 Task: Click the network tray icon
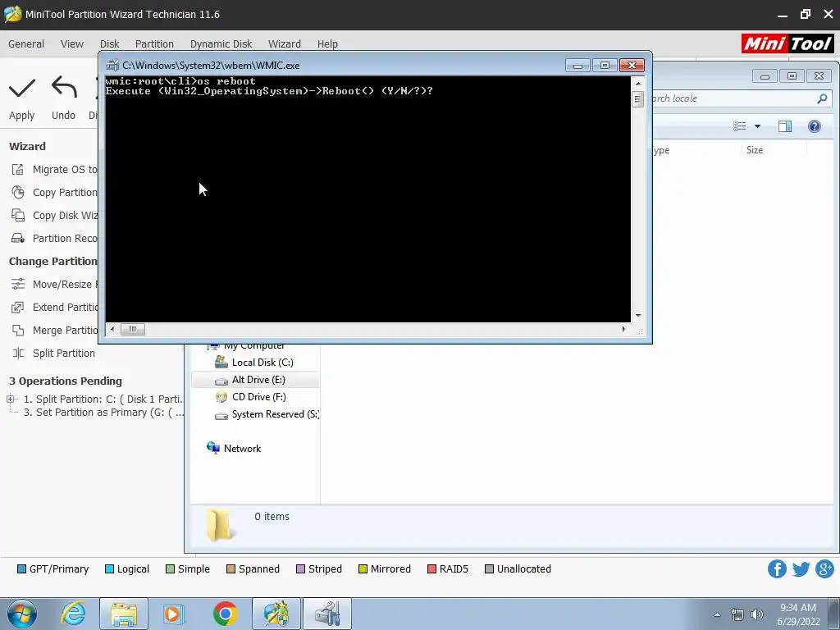coord(737,614)
